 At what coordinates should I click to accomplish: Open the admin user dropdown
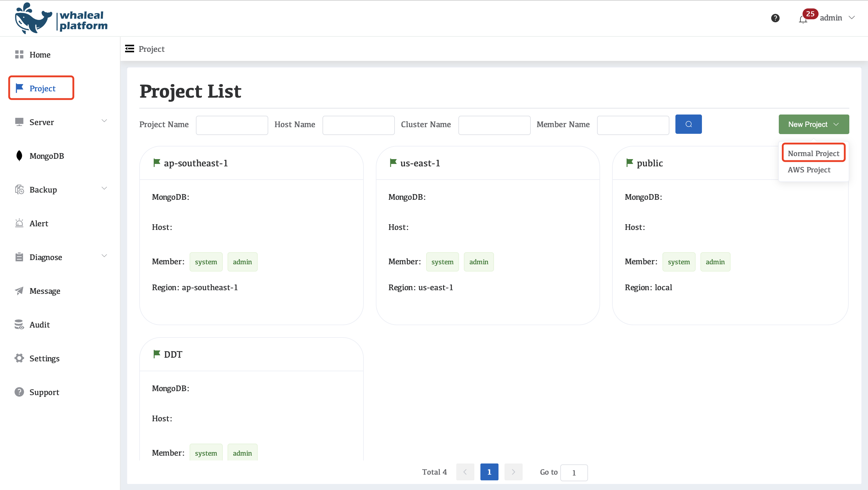tap(837, 18)
